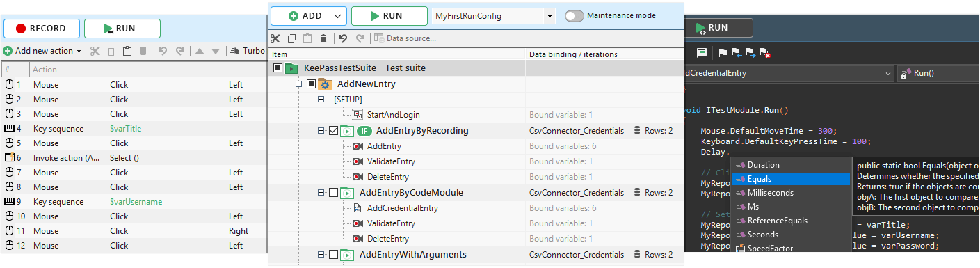Image resolution: width=980 pixels, height=268 pixels.
Task: Select row 9 Key sequence $varUsername
Action: point(134,202)
